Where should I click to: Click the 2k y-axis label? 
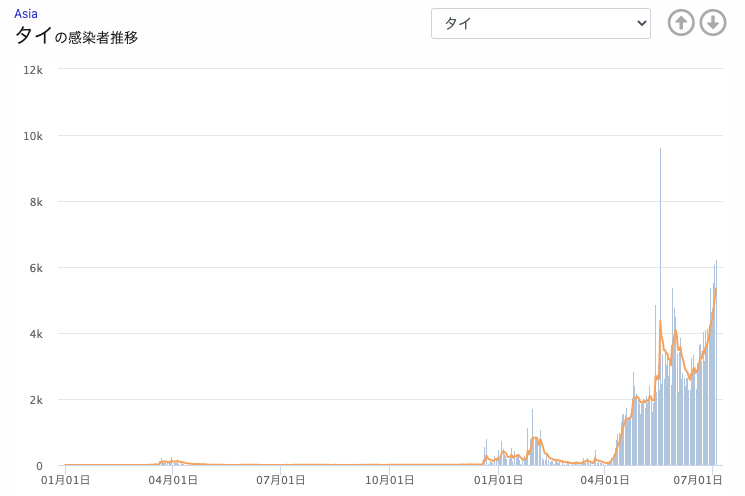(x=36, y=401)
